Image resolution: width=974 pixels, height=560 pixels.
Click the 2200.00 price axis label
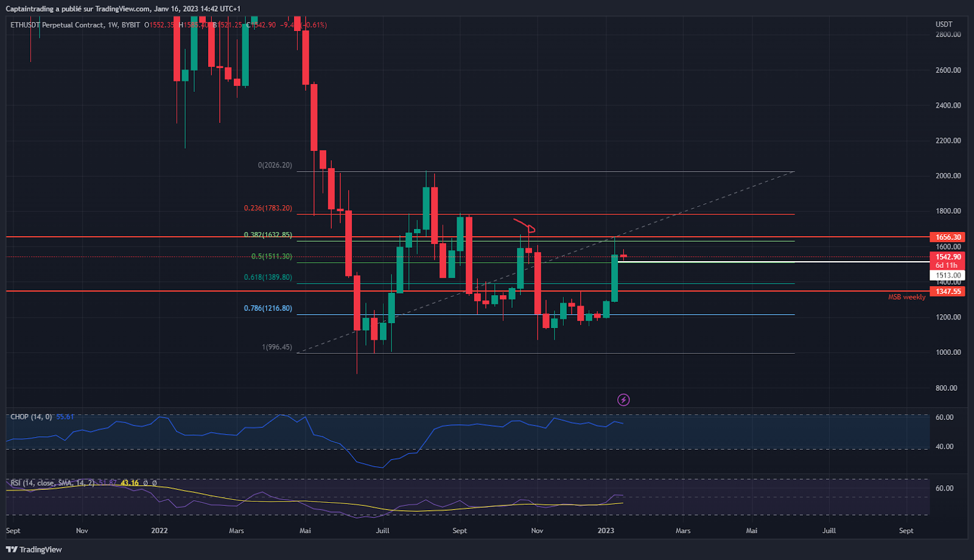948,141
